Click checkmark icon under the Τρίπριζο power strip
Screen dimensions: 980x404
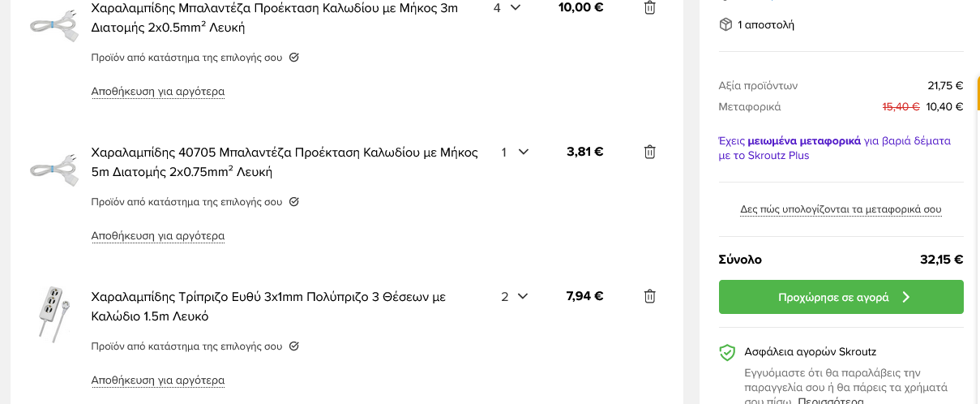pos(293,346)
